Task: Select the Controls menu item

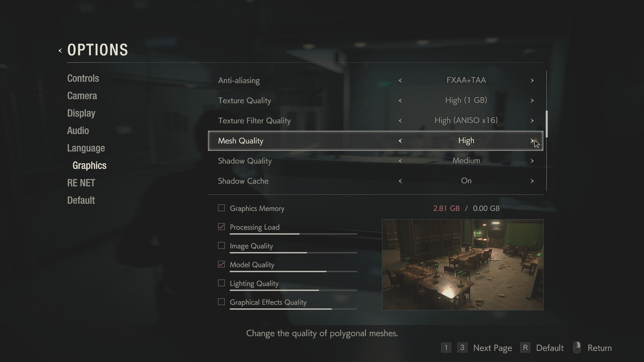Action: (x=83, y=78)
